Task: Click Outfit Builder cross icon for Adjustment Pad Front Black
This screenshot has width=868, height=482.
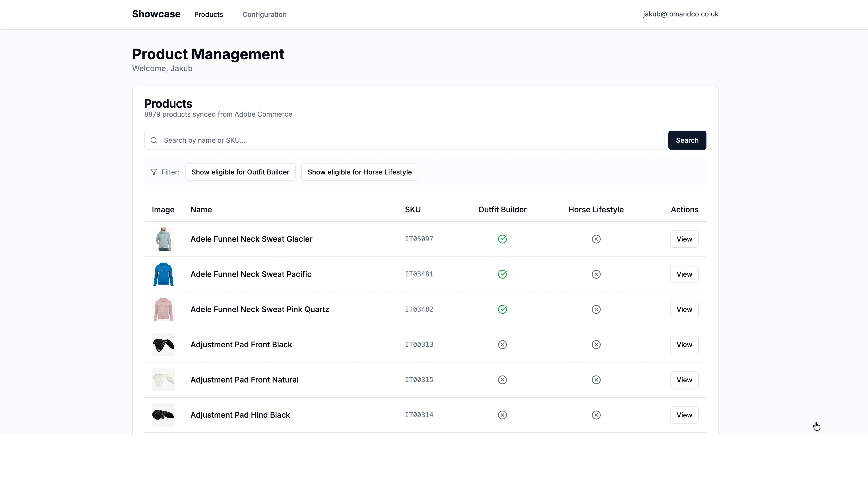Action: [x=502, y=345]
